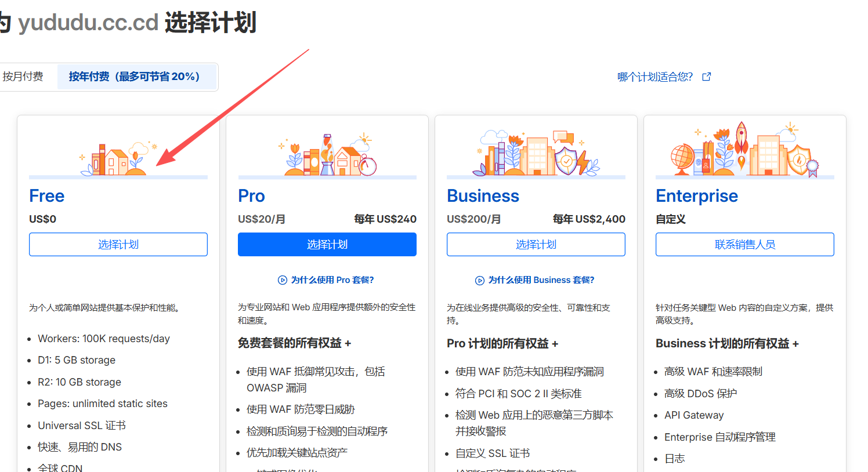Click the 为在线业务提供高级的安全性 description
Image resolution: width=868 pixels, height=472 pixels.
click(x=529, y=314)
